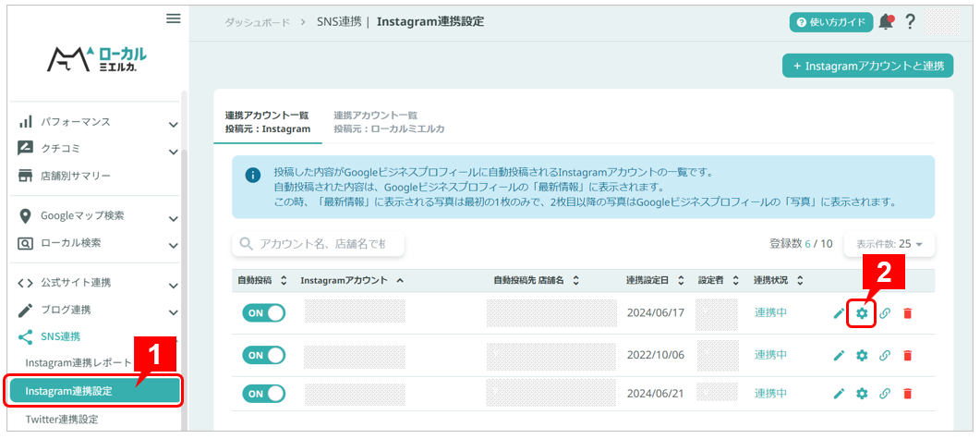Click the 登録数 6 / 10 count text
The height and width of the screenshot is (439, 980).
[801, 244]
